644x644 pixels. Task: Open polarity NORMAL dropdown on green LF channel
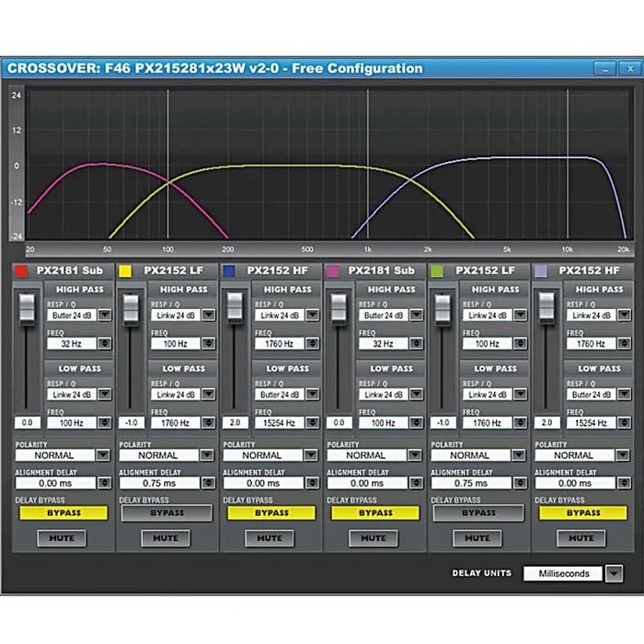518,455
